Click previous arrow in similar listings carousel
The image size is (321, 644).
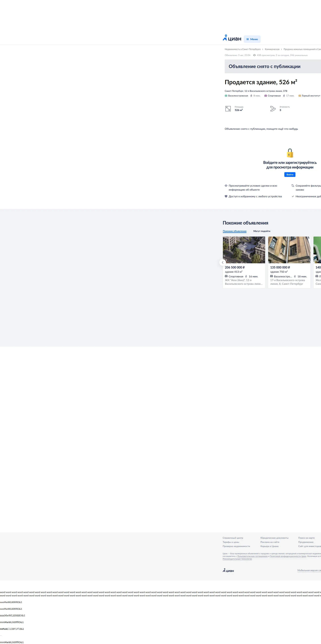[223, 262]
